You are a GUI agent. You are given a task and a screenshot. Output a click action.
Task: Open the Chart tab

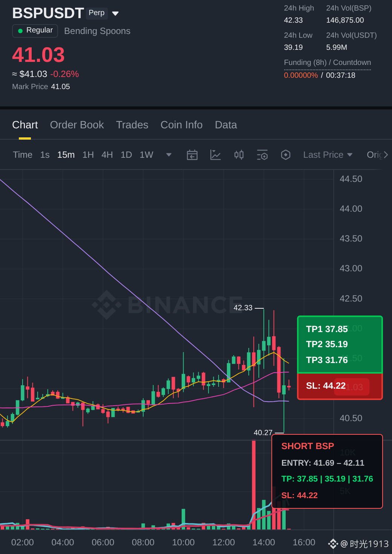(25, 125)
